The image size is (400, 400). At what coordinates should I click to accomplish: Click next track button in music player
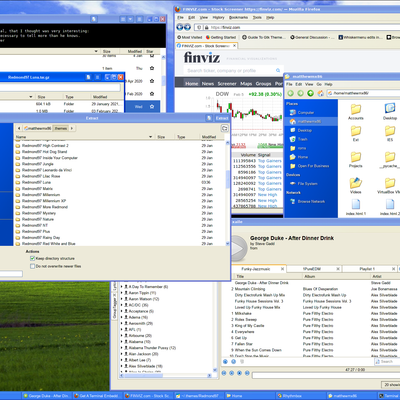click(247, 373)
